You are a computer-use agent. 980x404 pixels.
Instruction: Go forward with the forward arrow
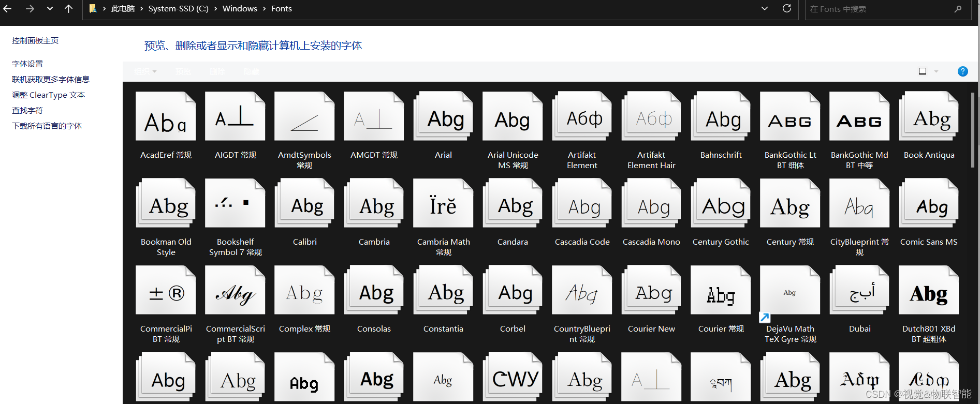[x=30, y=8]
